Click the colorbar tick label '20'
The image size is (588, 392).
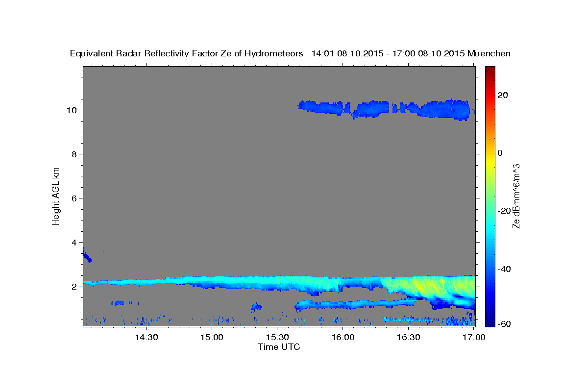tap(503, 95)
